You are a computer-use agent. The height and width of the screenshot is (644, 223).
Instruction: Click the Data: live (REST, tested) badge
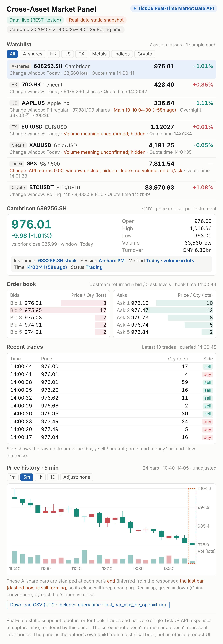35,20
